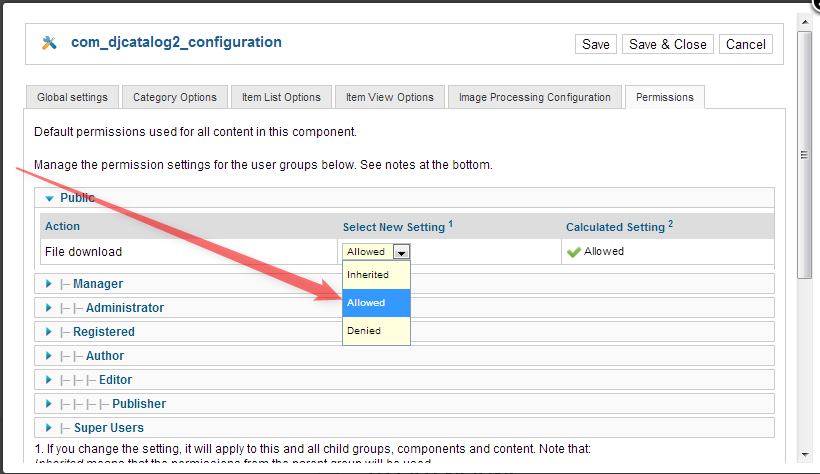Click the scrollbar down arrow
This screenshot has width=820, height=474.
coord(804,455)
